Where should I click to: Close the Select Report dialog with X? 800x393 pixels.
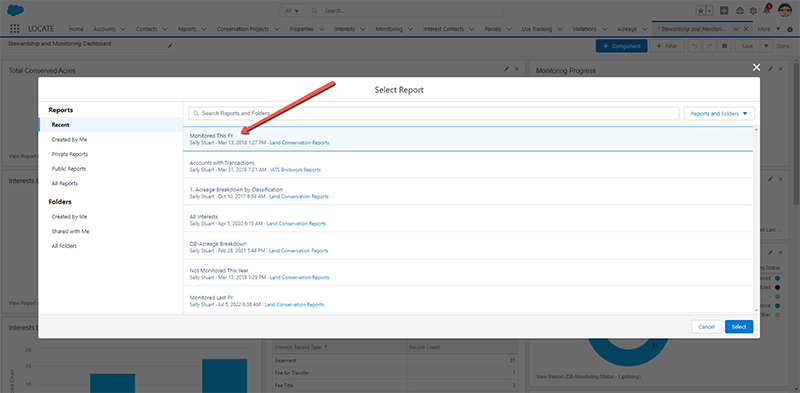pos(756,67)
